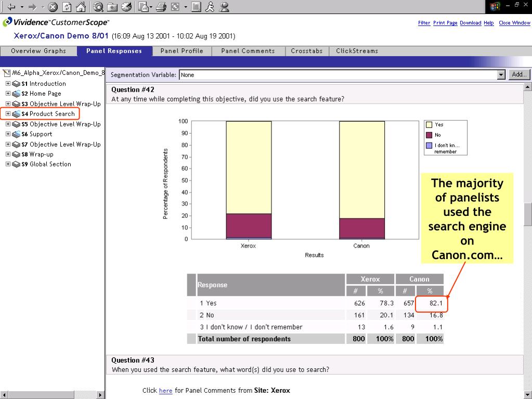Click the Yes legend color swatch
The image size is (532, 399).
pos(429,125)
